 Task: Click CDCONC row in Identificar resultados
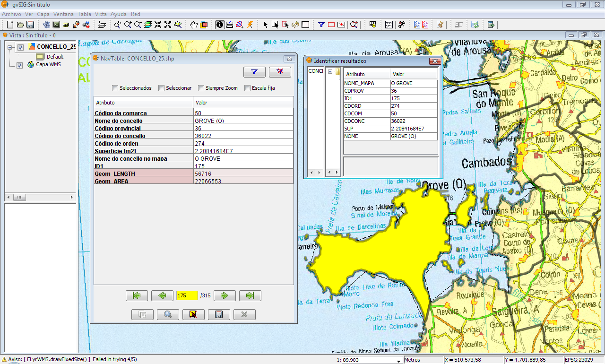point(390,121)
